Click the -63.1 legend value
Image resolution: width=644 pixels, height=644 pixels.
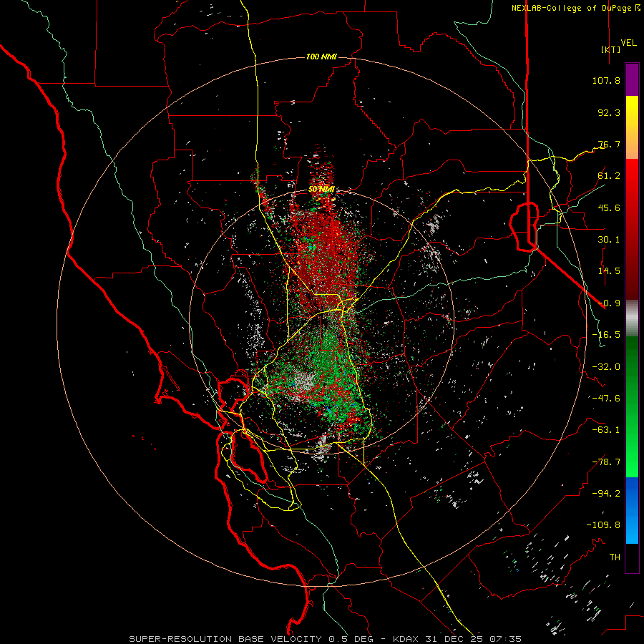pyautogui.click(x=606, y=430)
